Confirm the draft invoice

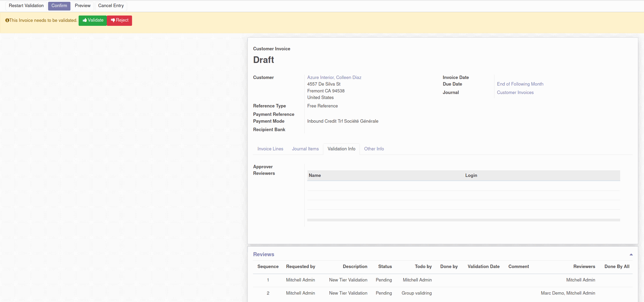(x=59, y=6)
